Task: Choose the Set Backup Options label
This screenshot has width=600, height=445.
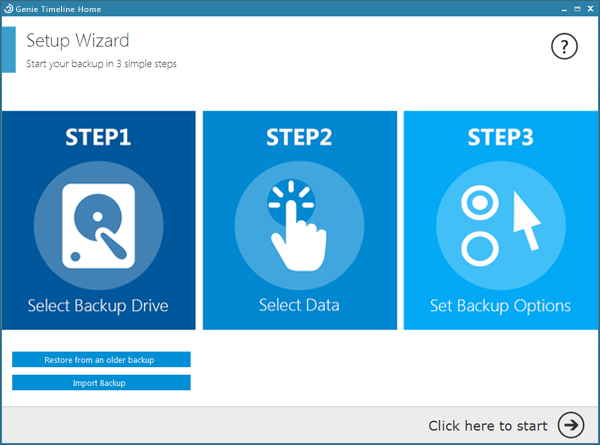Action: coord(500,306)
